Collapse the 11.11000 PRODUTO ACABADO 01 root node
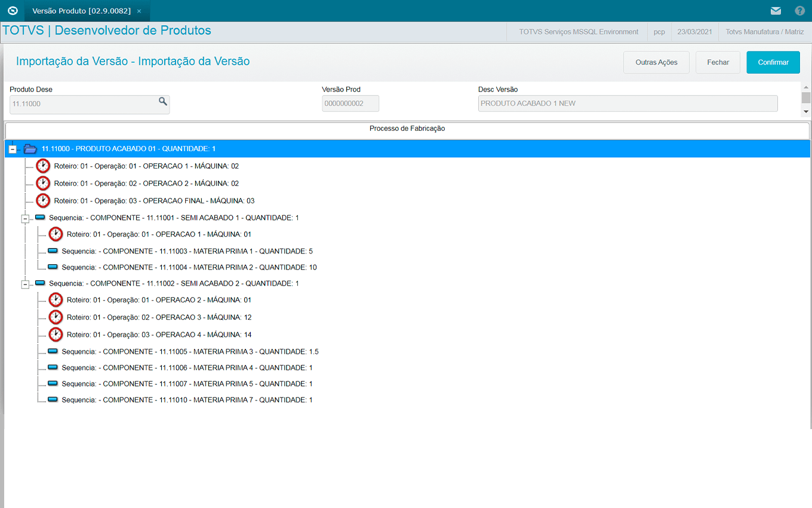812x508 pixels. pyautogui.click(x=13, y=149)
